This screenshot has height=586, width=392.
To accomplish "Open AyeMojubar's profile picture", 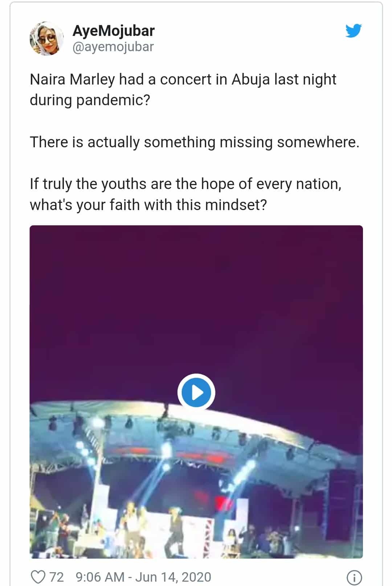I will coord(46,38).
